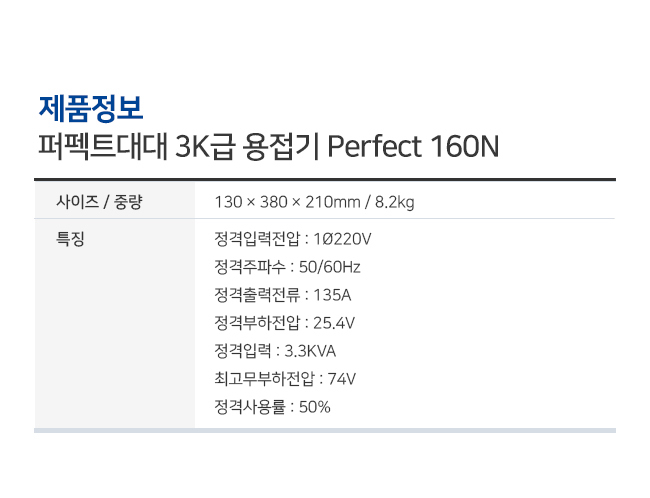Click the 8.2kg weight text

394,202
